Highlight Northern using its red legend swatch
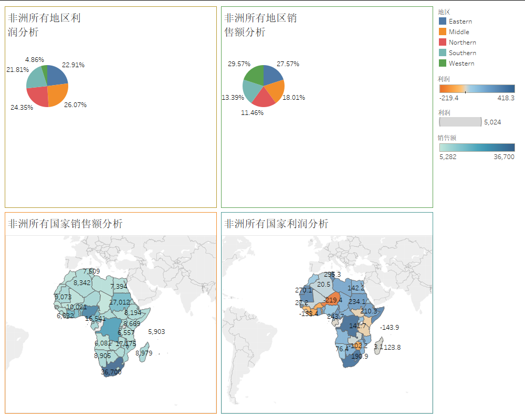525x420 pixels. pyautogui.click(x=443, y=42)
